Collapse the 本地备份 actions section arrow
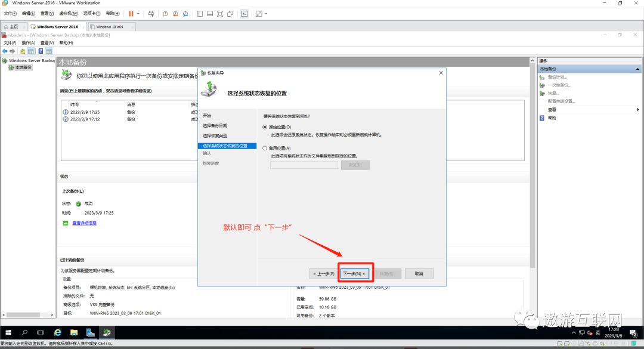 tap(637, 69)
